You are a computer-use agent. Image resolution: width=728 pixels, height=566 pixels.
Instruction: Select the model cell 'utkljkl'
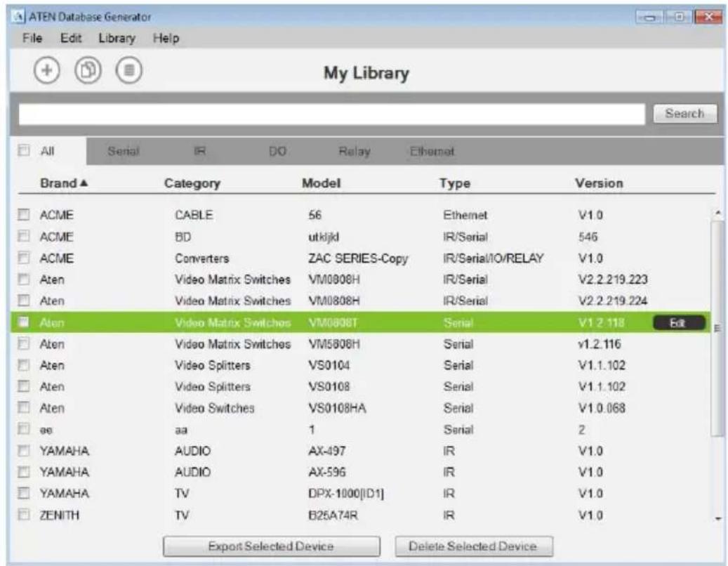(x=324, y=237)
